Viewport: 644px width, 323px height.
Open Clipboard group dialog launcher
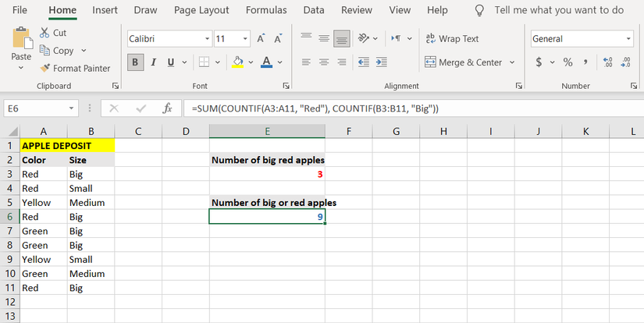[x=116, y=86]
